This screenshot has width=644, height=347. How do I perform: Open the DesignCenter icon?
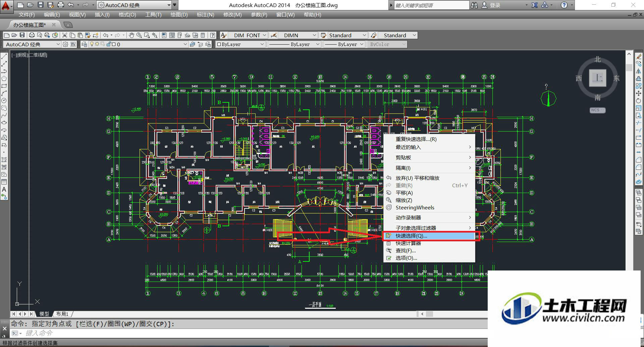pyautogui.click(x=172, y=35)
